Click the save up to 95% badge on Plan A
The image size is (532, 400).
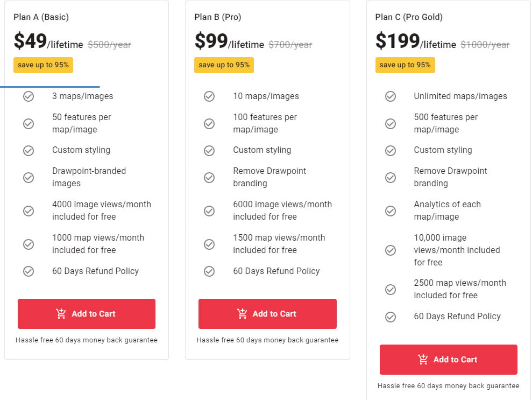(x=43, y=65)
